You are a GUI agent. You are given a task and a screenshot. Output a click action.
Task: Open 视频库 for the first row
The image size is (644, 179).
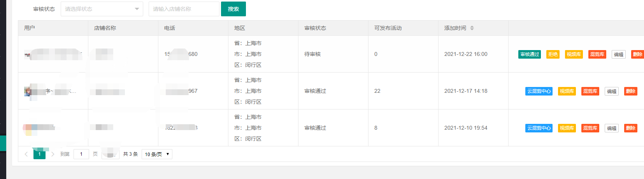click(574, 54)
